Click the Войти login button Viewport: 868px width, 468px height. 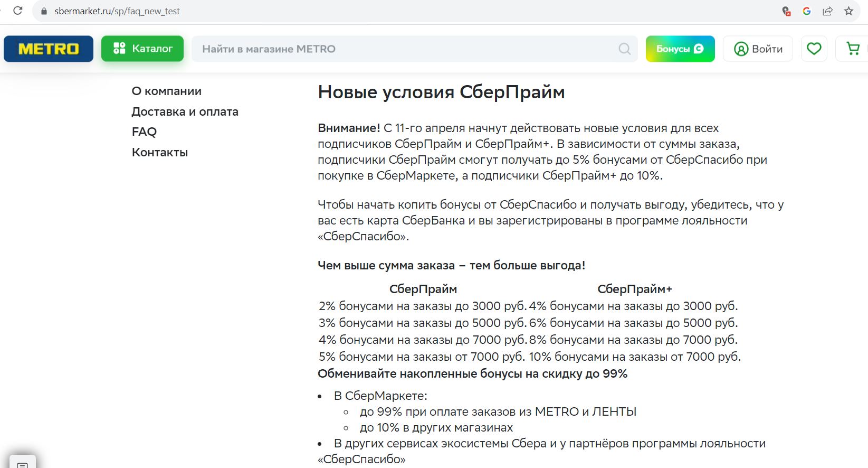pos(758,49)
